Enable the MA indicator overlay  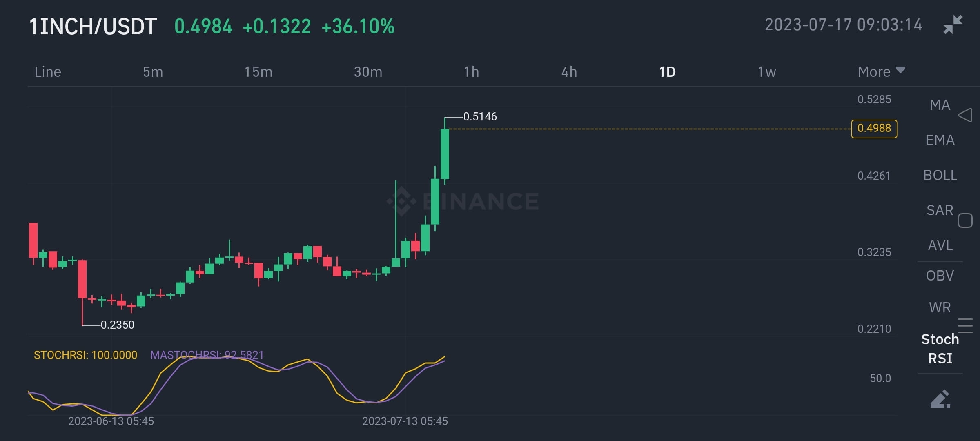pos(940,105)
